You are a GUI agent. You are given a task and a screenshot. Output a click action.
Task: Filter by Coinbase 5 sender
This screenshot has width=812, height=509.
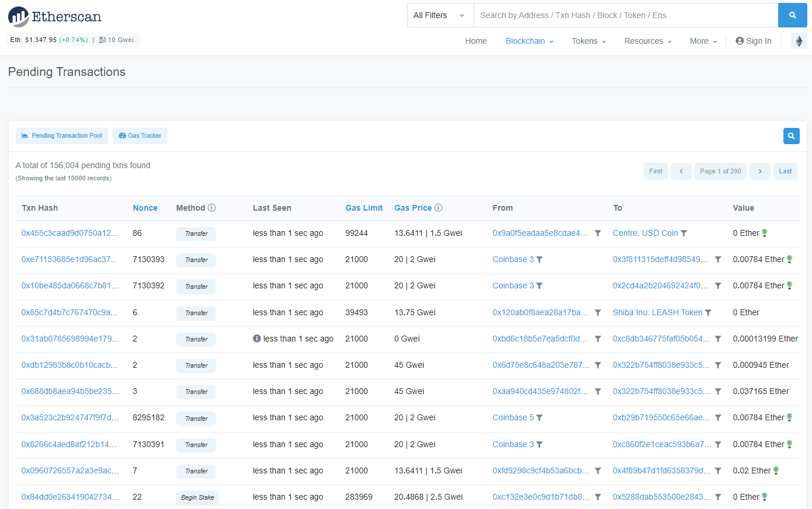540,418
